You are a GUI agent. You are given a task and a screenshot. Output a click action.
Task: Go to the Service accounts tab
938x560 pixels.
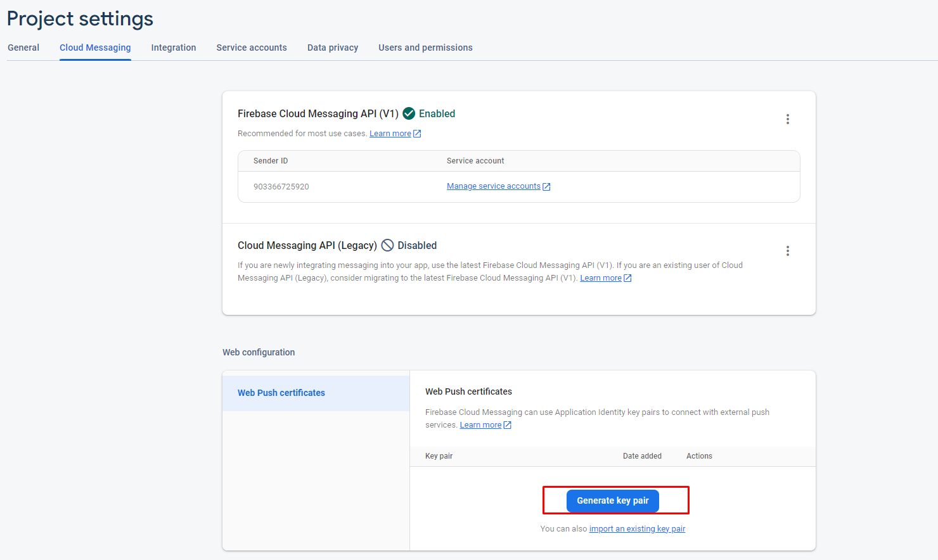pyautogui.click(x=252, y=48)
